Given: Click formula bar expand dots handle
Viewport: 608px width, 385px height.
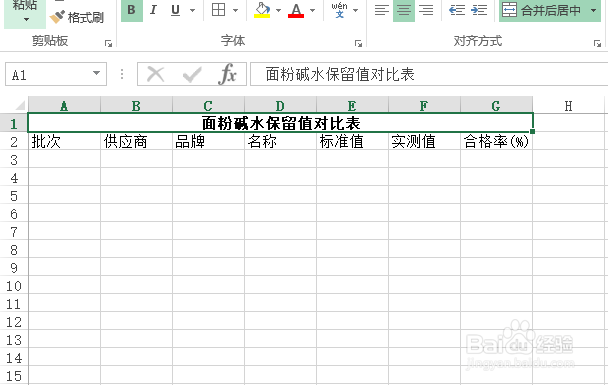Looking at the screenshot, I should pos(122,74).
